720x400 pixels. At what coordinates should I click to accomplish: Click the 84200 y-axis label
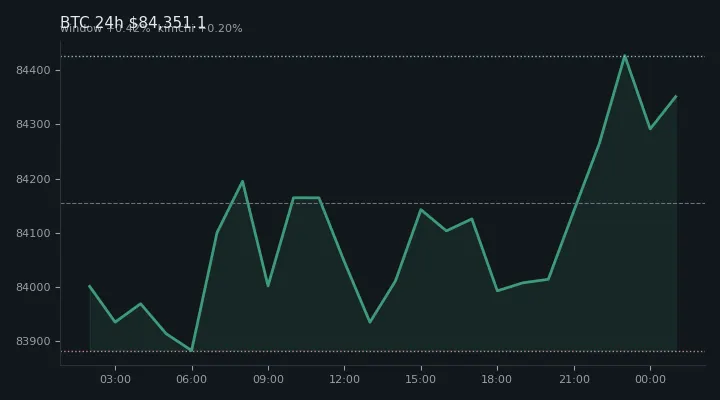point(33,179)
